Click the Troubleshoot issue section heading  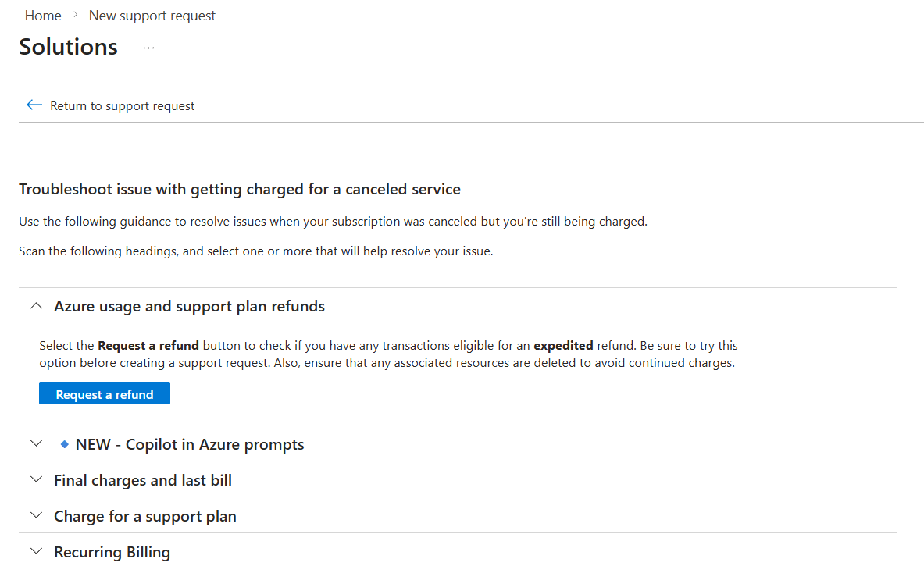[240, 190]
